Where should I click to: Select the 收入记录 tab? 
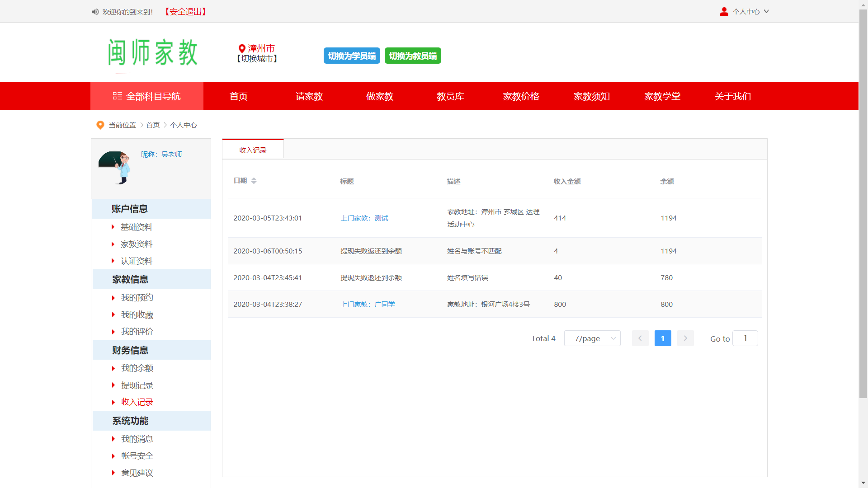pos(253,150)
